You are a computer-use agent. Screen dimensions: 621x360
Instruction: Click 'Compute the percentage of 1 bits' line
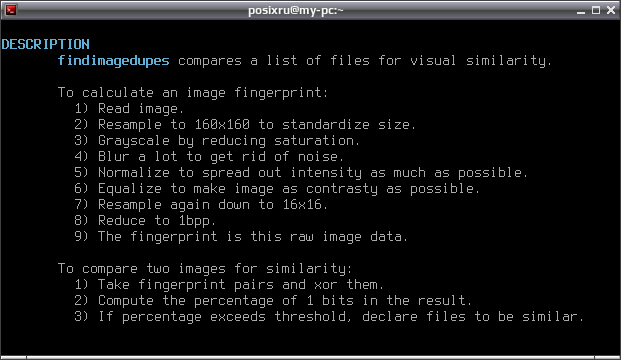point(273,301)
